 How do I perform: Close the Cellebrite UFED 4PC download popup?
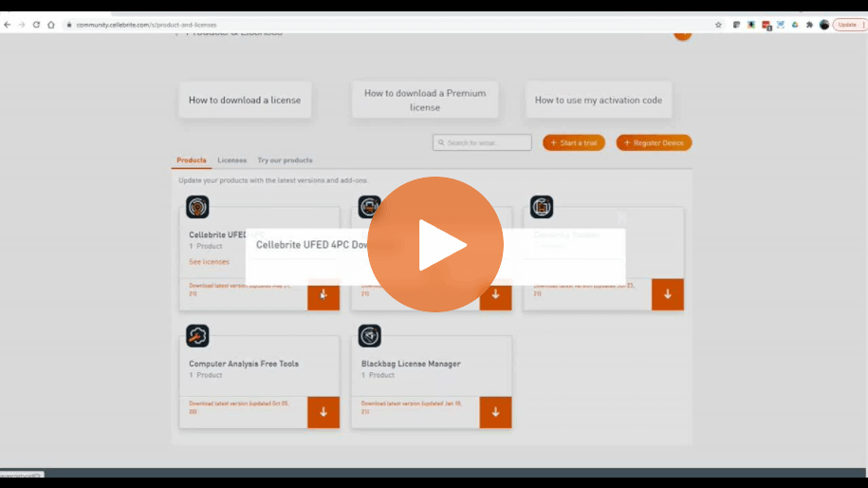coord(622,217)
